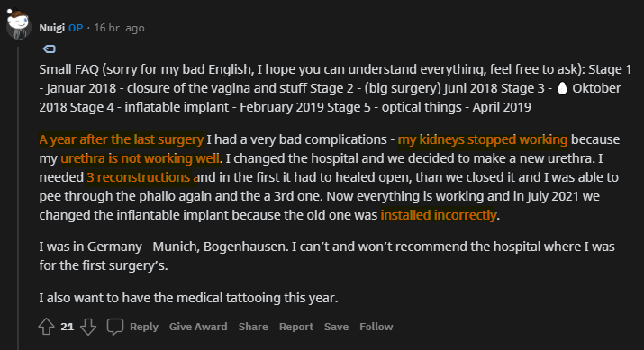
Task: Open the 16 hr. ago timestamp permalink
Action: [x=119, y=28]
